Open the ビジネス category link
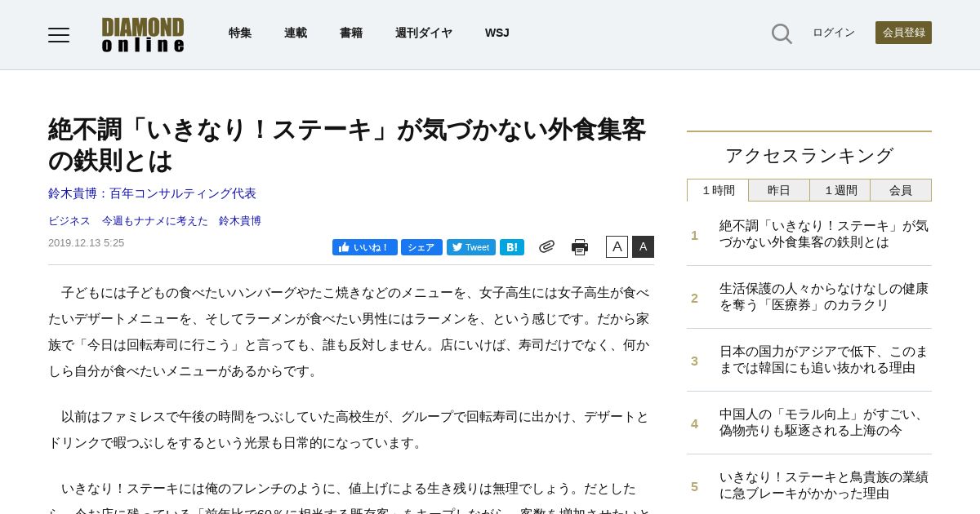Viewport: 980px width, 514px height. tap(69, 221)
